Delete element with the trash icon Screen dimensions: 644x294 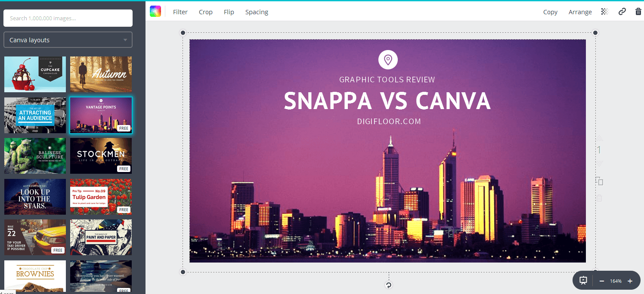click(638, 12)
